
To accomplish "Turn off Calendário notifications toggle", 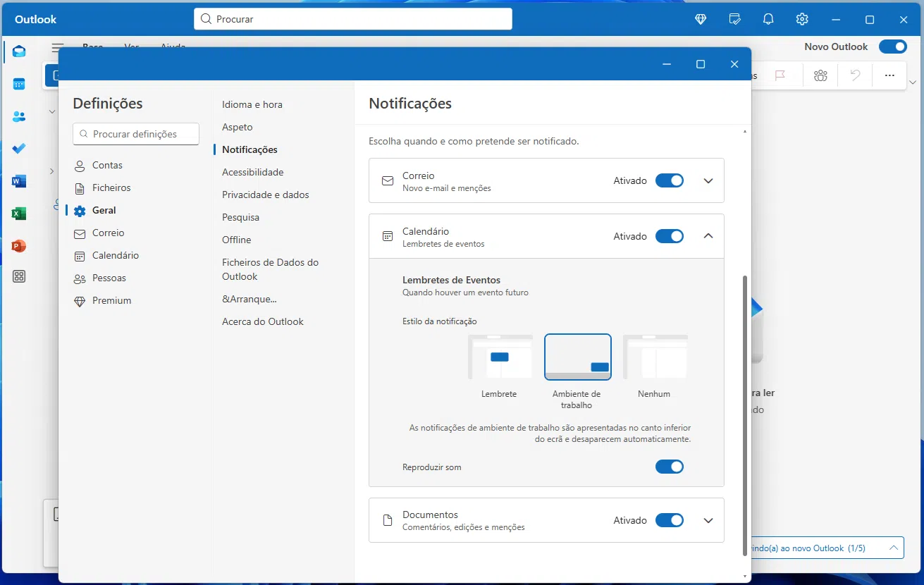I will click(x=669, y=236).
